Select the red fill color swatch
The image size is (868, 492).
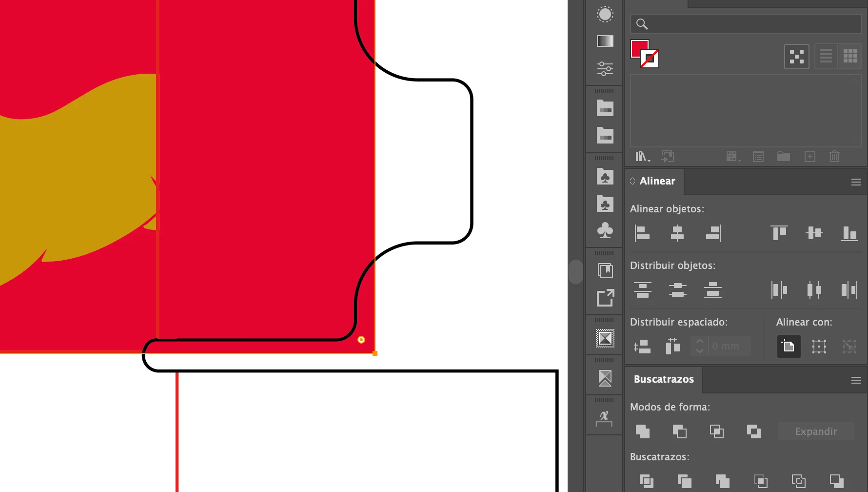point(638,48)
